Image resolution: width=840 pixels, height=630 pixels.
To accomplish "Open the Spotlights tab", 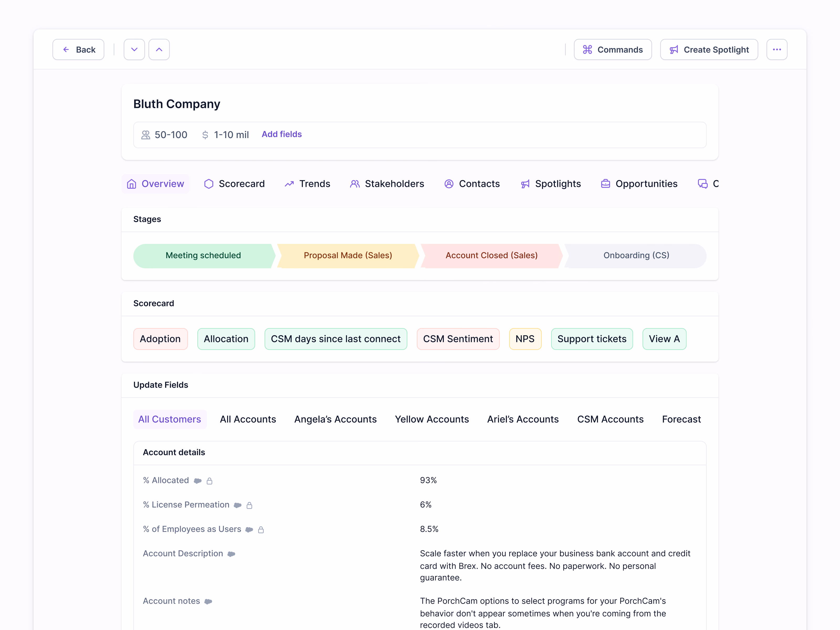I will pos(550,184).
